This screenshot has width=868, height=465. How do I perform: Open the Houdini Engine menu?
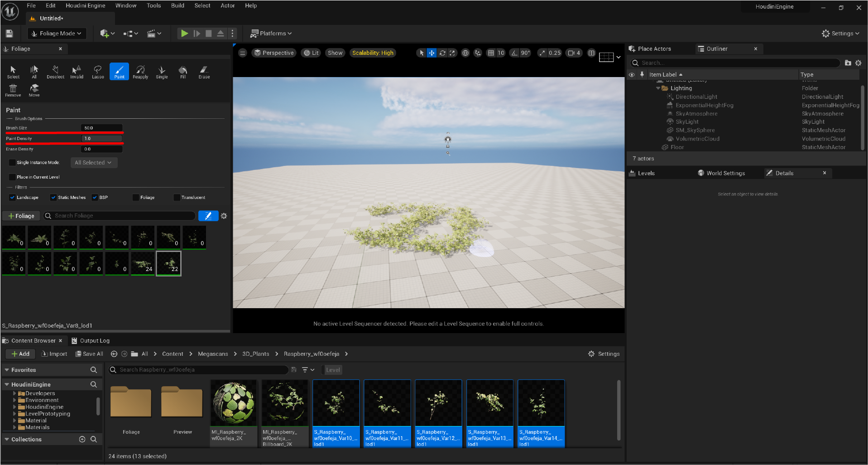(85, 5)
